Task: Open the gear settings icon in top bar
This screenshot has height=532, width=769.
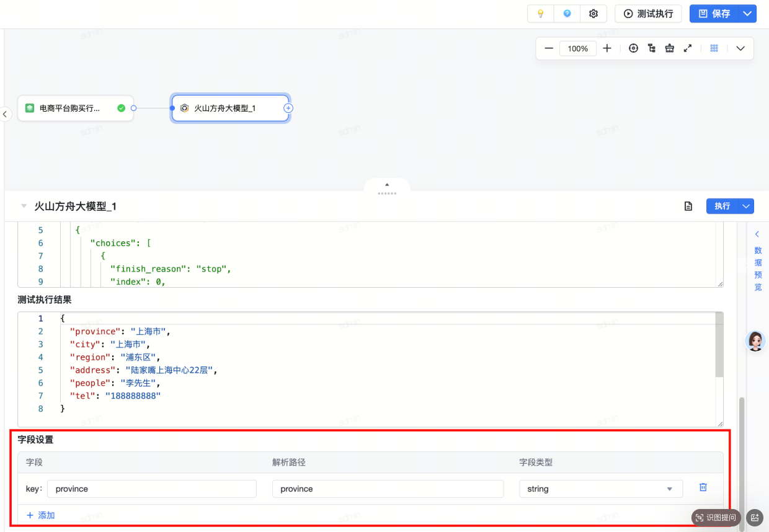Action: click(x=593, y=14)
